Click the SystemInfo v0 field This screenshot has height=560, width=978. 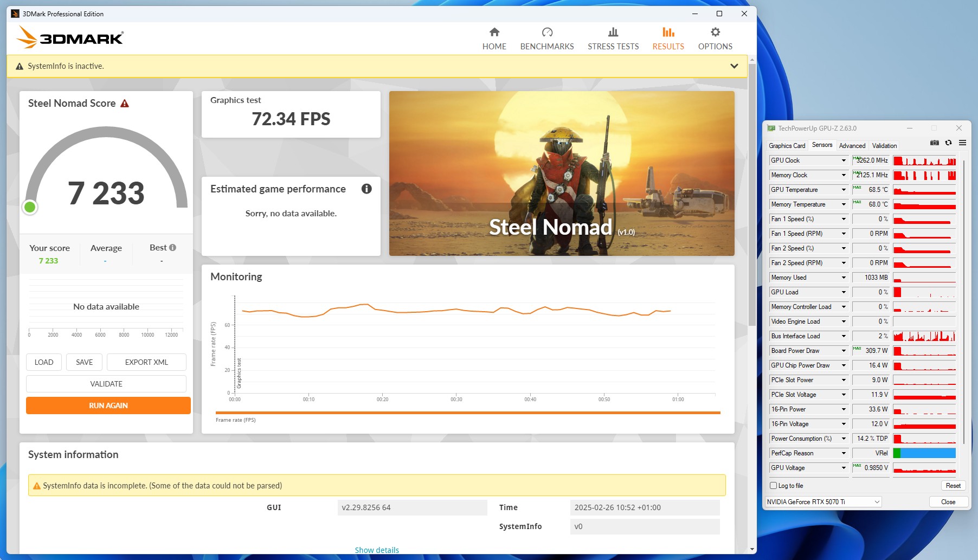pos(645,526)
